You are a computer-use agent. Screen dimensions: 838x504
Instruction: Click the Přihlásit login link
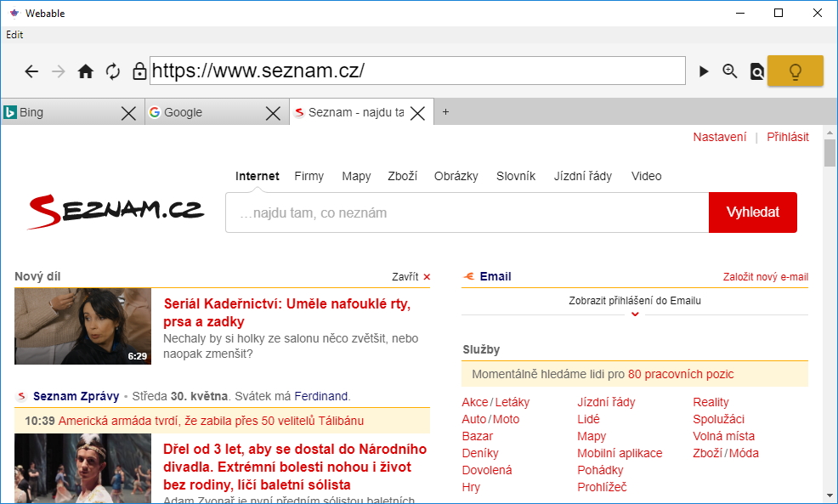(x=788, y=138)
